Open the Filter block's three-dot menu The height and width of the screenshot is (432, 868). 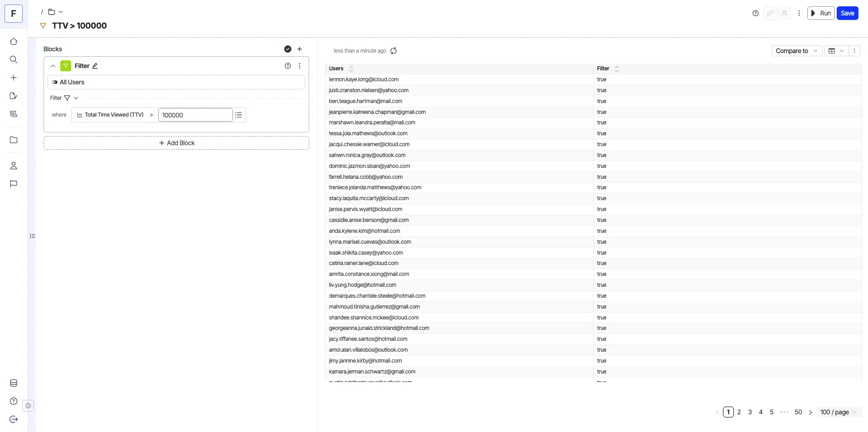pos(300,66)
